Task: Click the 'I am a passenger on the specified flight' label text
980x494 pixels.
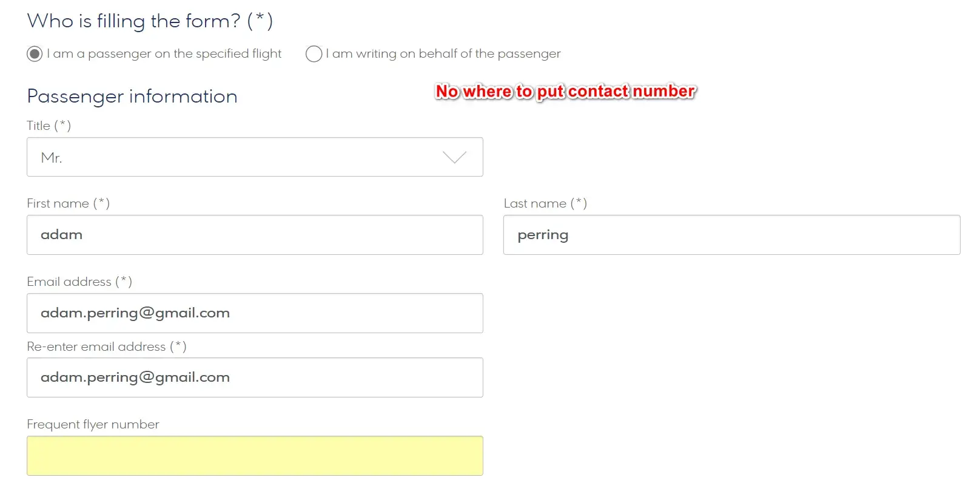Action: (x=164, y=54)
